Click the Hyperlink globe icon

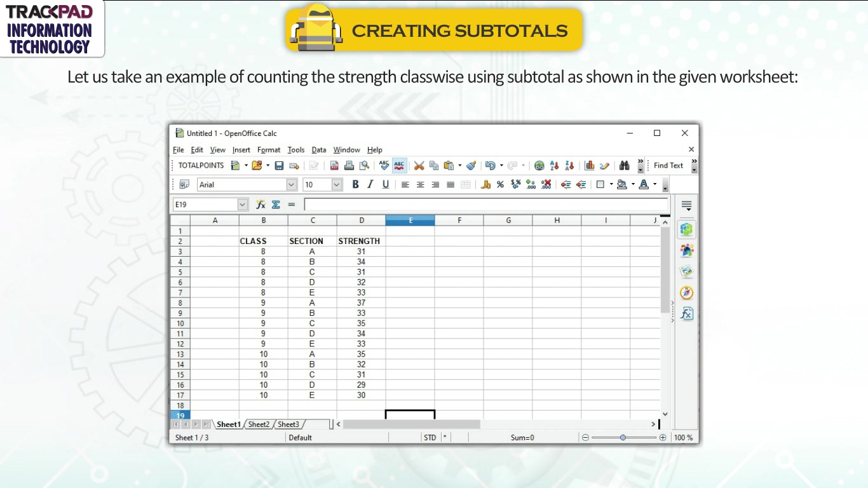[x=539, y=165]
